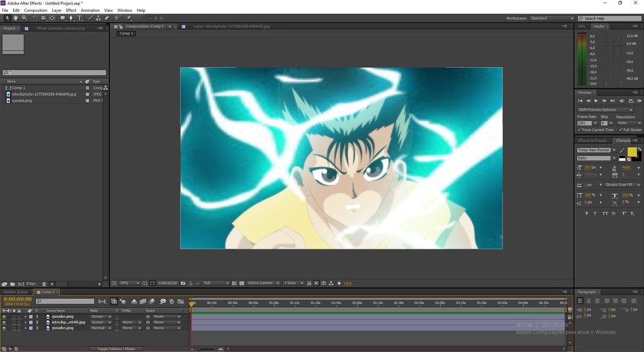Screen dimensions: 644x352
Task: Select the Roto Brush tool
Action: pos(118,18)
